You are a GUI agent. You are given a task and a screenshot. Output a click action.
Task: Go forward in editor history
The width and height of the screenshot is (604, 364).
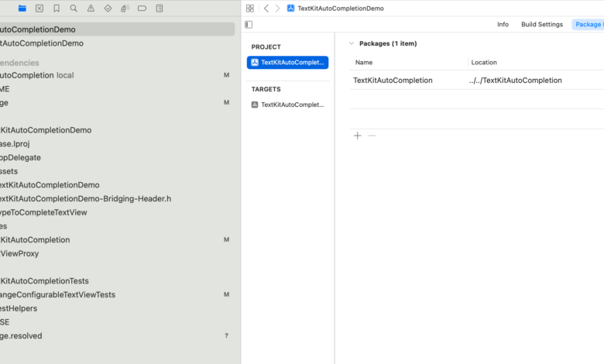click(x=277, y=9)
